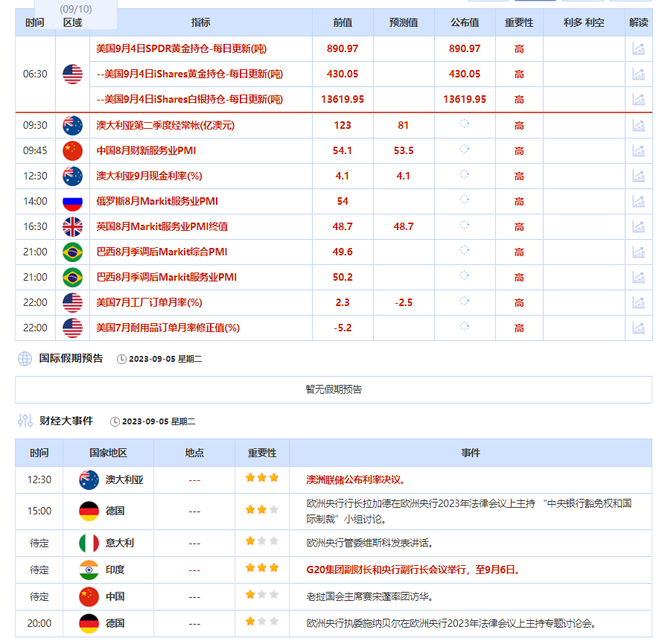Open chart icon for 俄罗斯8月Markit服务业PMI

(x=638, y=201)
